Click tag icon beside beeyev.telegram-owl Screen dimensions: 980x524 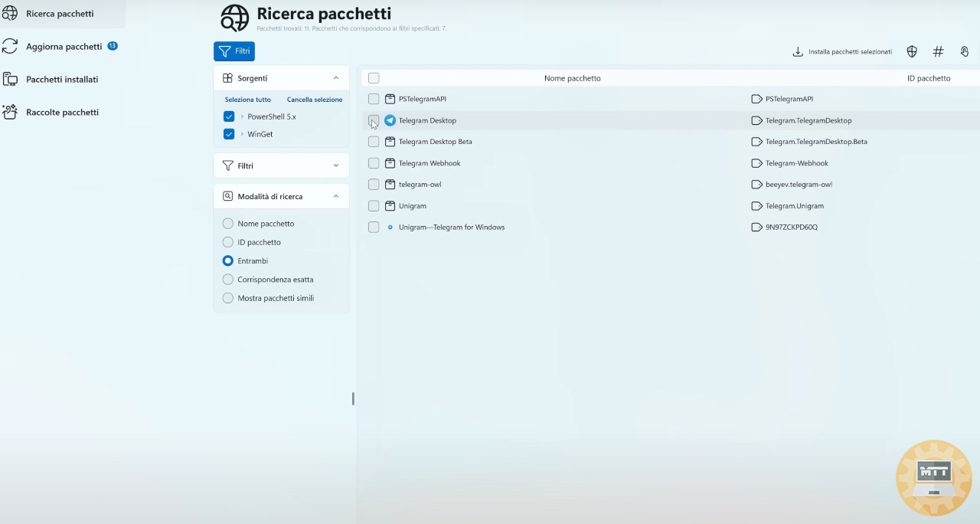(757, 185)
